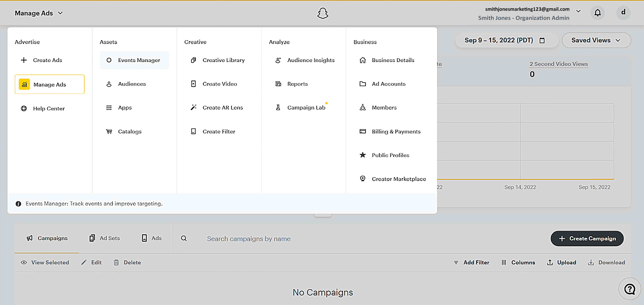This screenshot has width=644, height=305.
Task: Select Events Manager menu item
Action: (134, 60)
